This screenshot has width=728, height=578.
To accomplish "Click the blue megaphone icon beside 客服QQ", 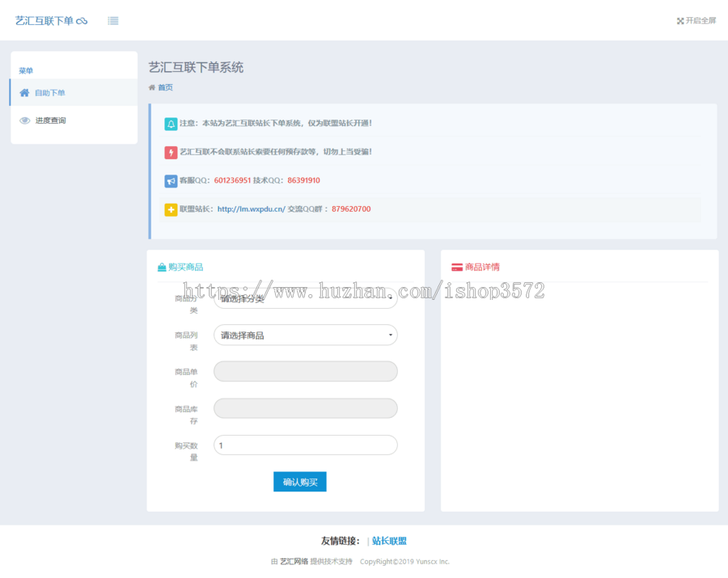I will coord(171,180).
